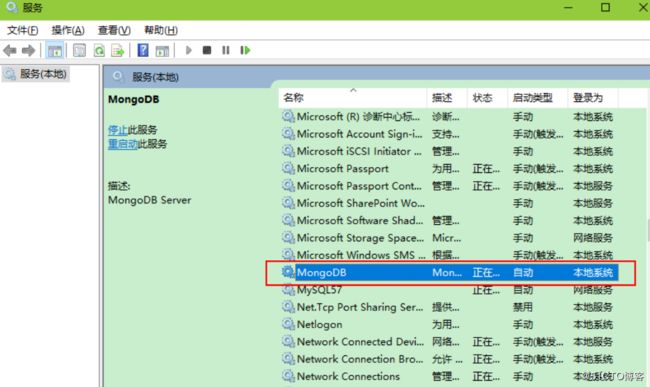Image resolution: width=650 pixels, height=387 pixels.
Task: Click the gear icon beside MySQL57
Action: pyautogui.click(x=288, y=290)
